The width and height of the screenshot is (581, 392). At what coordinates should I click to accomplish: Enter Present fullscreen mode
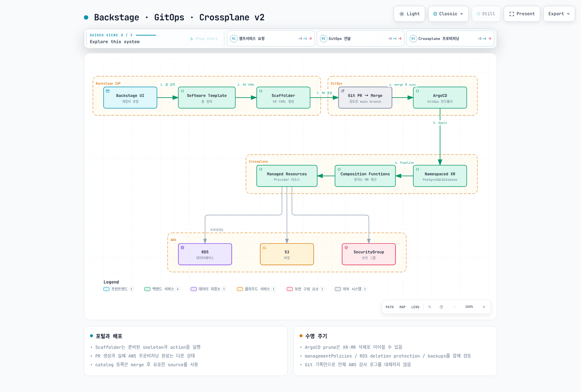tap(522, 14)
